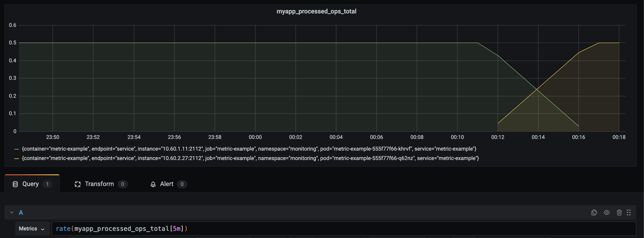Click the rate() query expression field
Viewport: 644px width, 238px height.
coord(344,229)
